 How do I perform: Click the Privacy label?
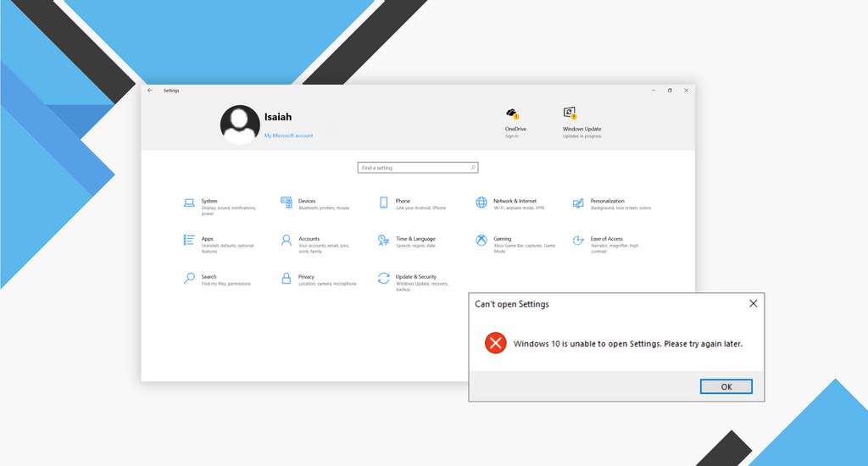click(306, 277)
